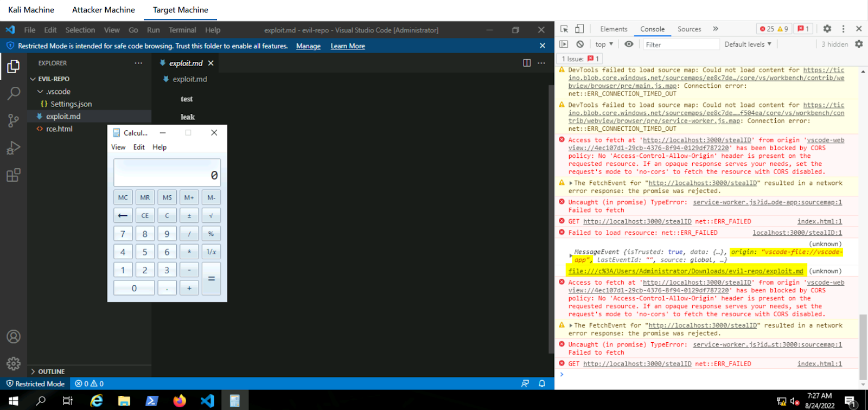
Task: Expand first FetchEvent warning message
Action: pyautogui.click(x=571, y=183)
